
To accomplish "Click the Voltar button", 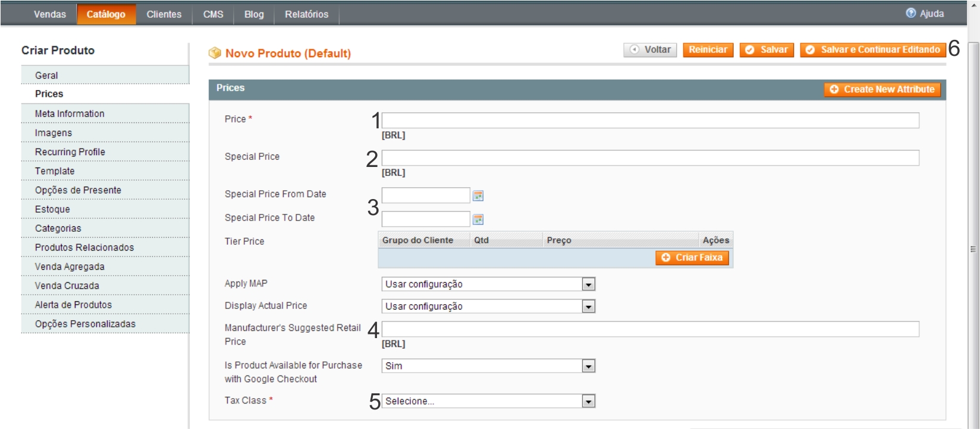I will [x=650, y=50].
